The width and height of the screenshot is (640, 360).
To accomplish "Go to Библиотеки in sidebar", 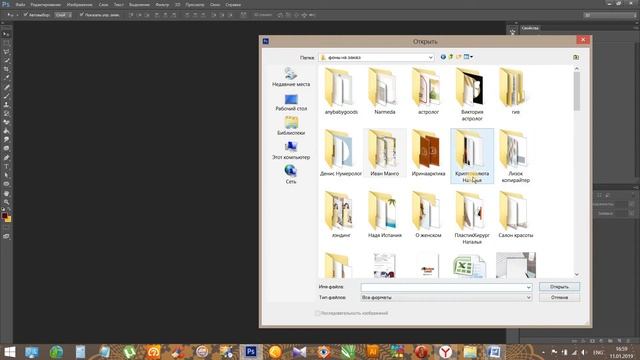I will [291, 126].
